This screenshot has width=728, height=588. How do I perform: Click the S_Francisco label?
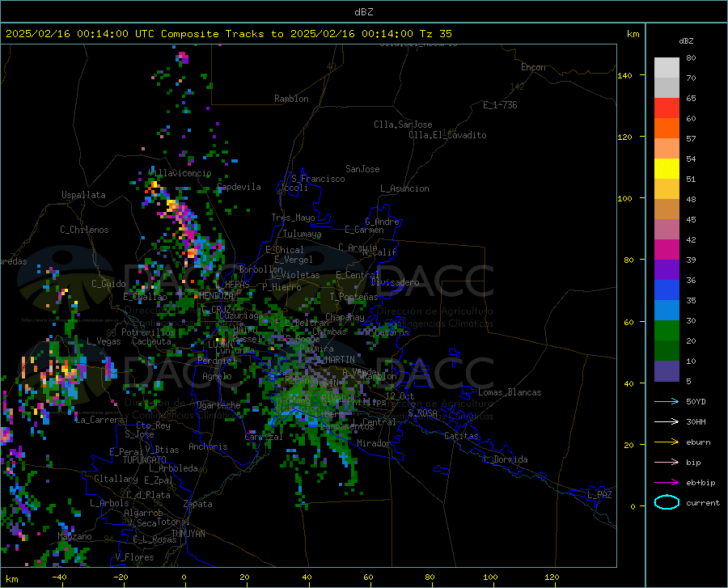(x=318, y=179)
